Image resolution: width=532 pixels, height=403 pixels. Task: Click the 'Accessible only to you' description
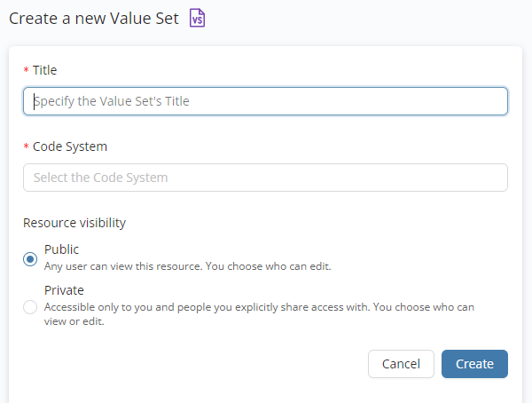[x=259, y=307]
